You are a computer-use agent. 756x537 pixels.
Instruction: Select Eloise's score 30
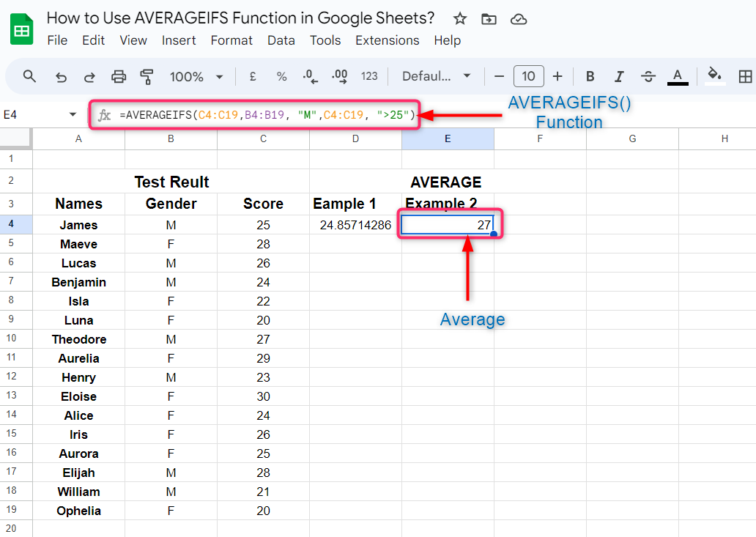click(263, 396)
